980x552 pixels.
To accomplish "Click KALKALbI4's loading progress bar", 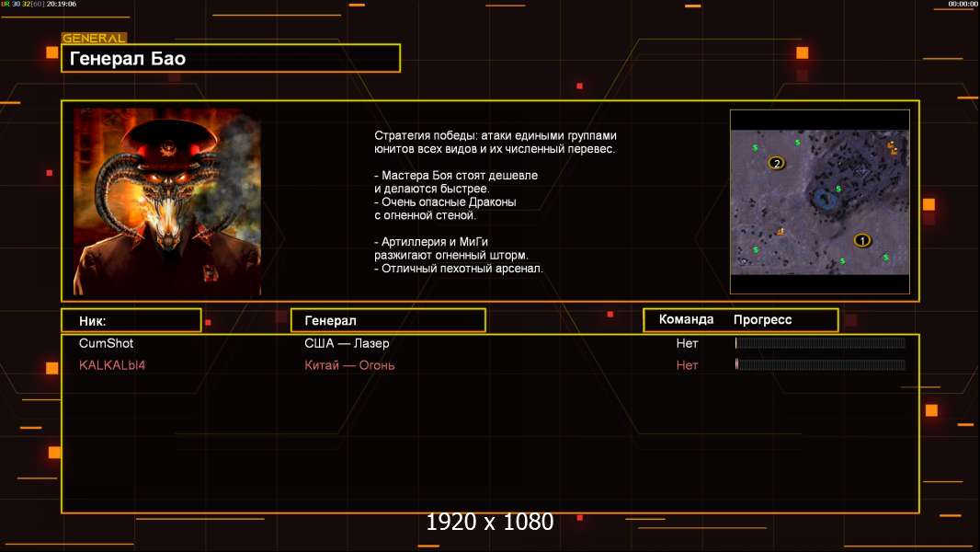I will tap(820, 364).
